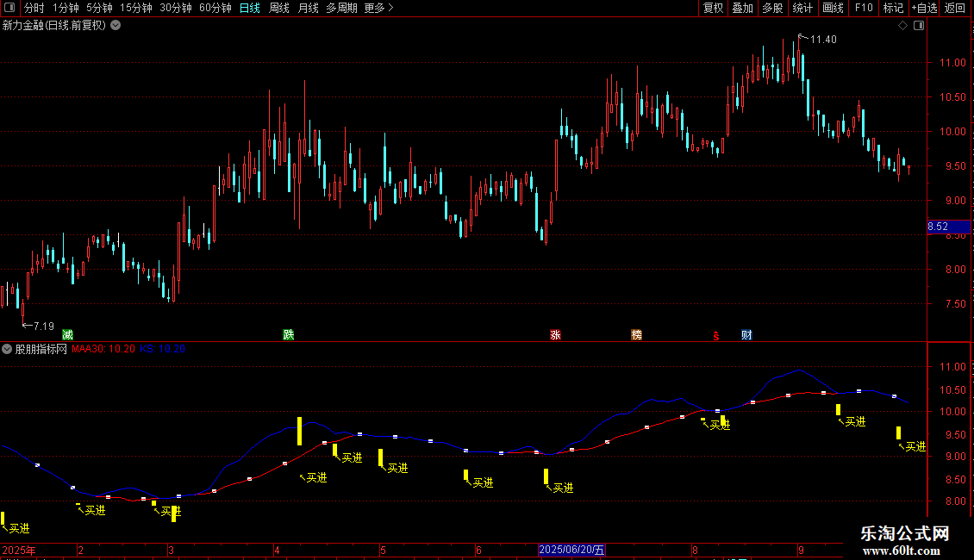This screenshot has width=974, height=560.
Task: Click the 复权 button
Action: pos(713,8)
